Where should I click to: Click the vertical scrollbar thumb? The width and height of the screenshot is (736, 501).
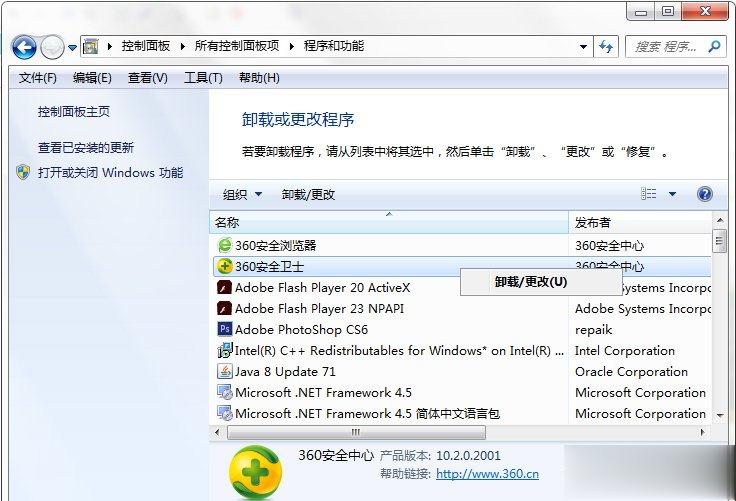tap(719, 241)
